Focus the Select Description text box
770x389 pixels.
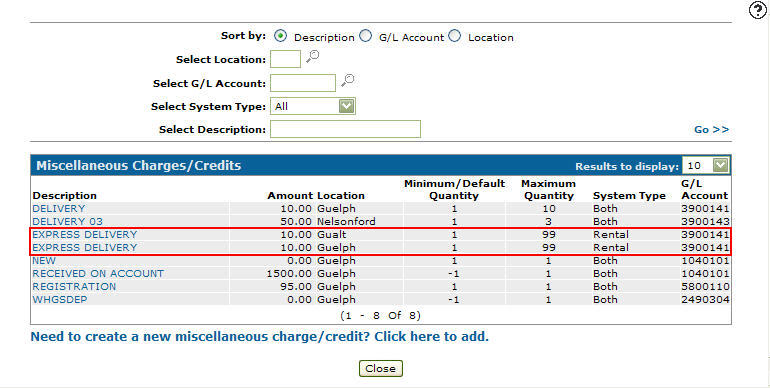345,129
